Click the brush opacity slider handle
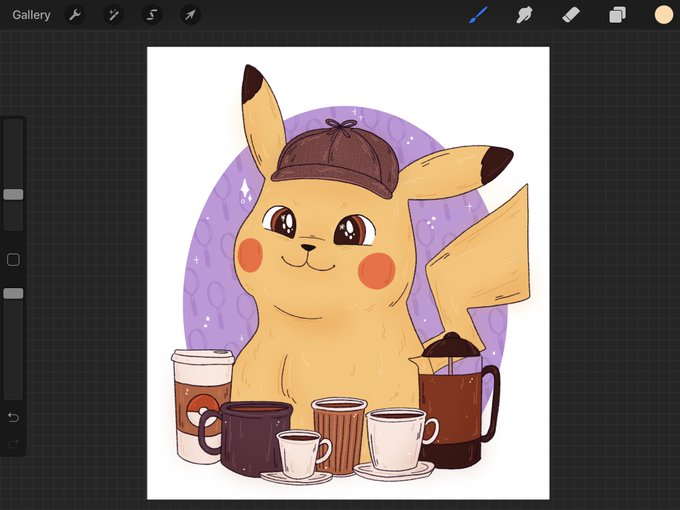Viewport: 680px width, 510px height. pos(13,294)
